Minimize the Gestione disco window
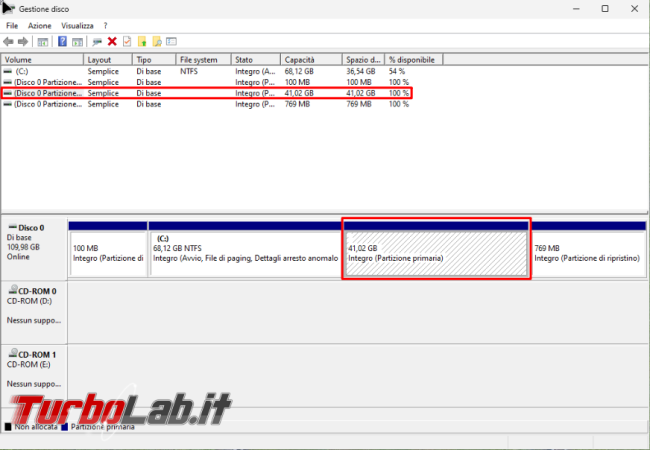Screen dimensions: 650x450 [576, 9]
